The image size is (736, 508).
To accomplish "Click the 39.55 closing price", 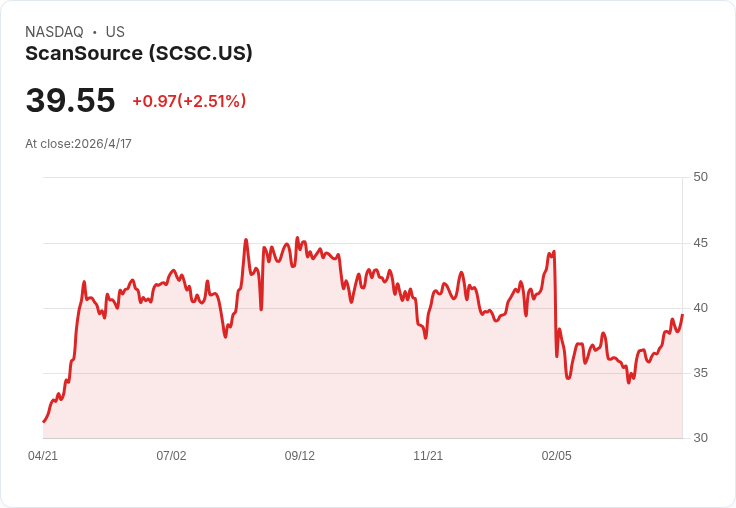I will click(x=70, y=100).
